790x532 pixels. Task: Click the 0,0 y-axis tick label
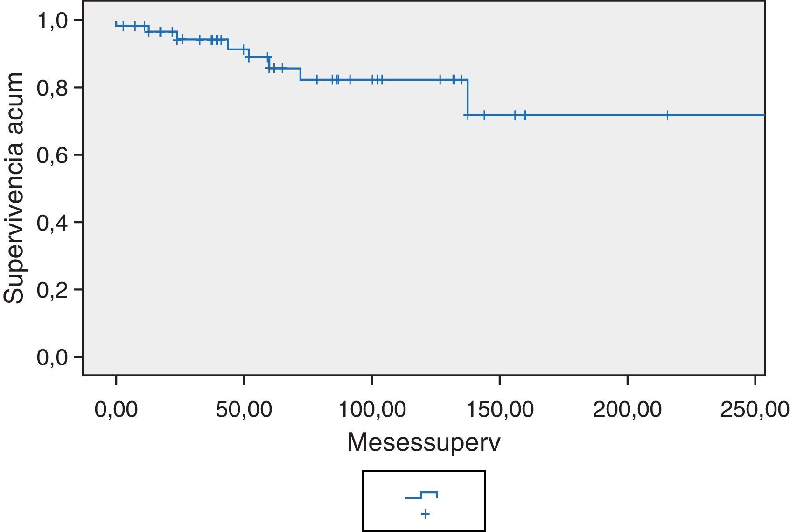pyautogui.click(x=52, y=357)
